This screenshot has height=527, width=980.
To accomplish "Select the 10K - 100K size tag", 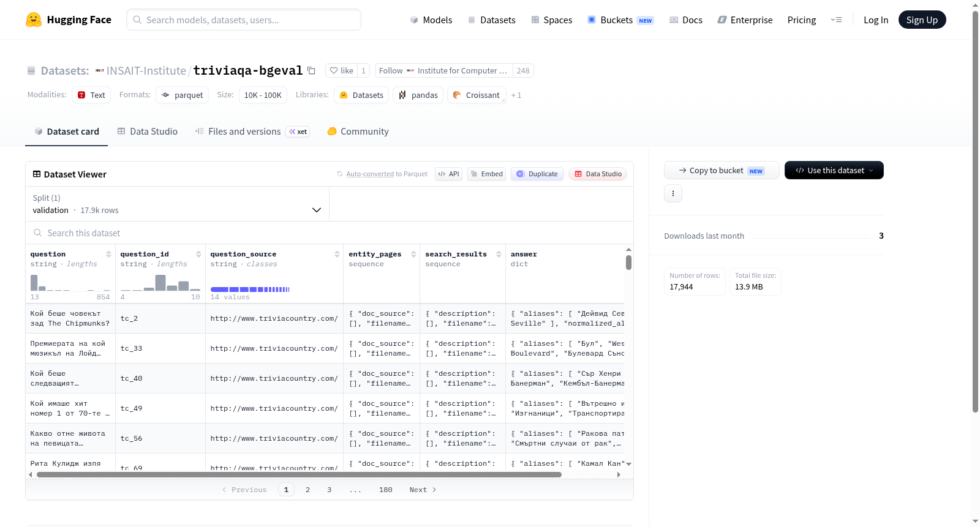I will click(x=263, y=95).
